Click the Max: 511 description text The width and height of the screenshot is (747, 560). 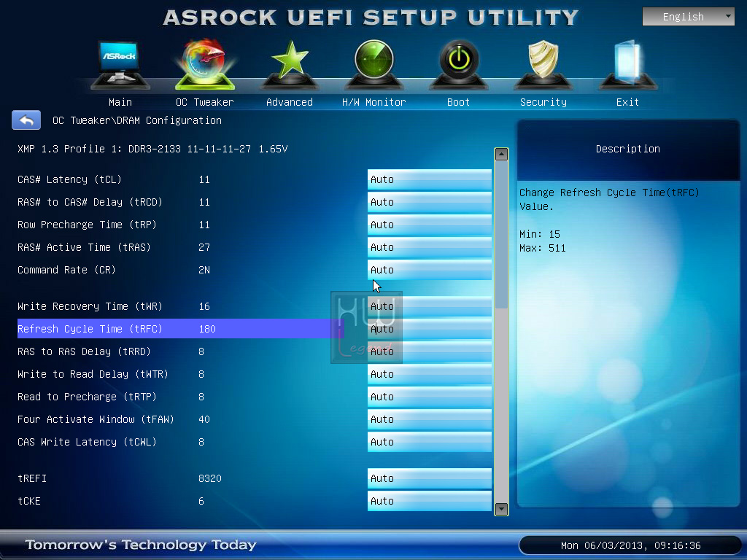coord(543,248)
